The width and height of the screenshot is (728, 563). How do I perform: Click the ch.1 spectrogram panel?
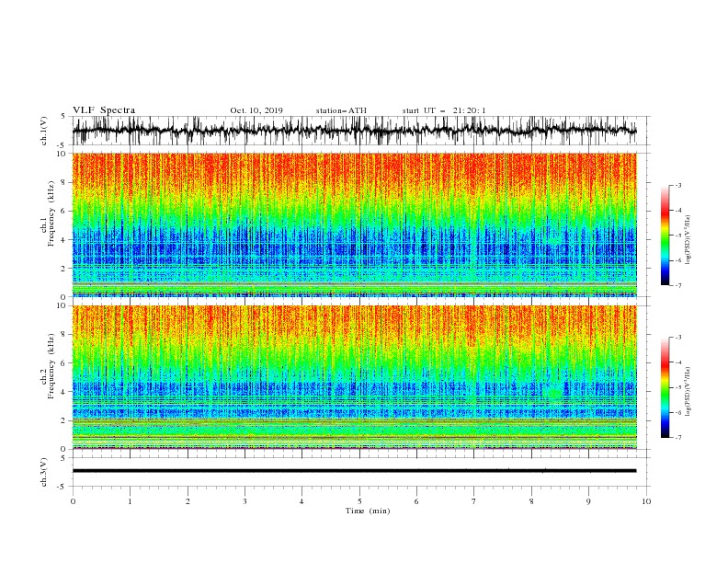tap(355, 224)
